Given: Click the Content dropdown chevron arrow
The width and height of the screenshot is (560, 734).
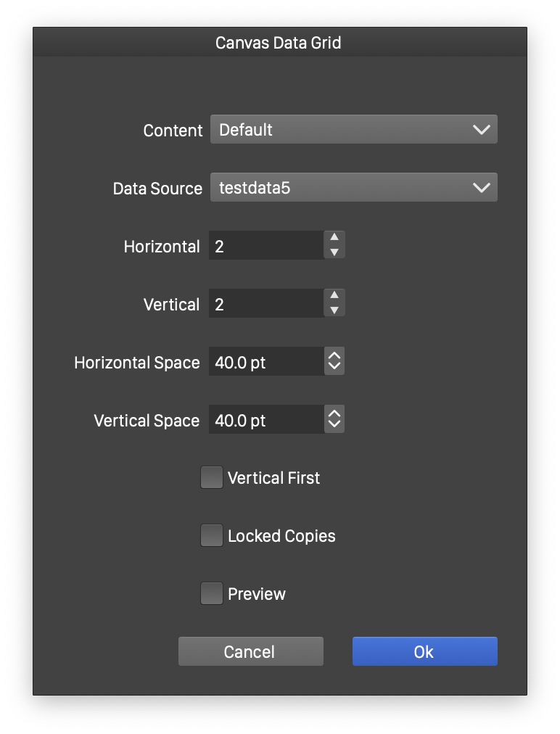Looking at the screenshot, I should 481,130.
